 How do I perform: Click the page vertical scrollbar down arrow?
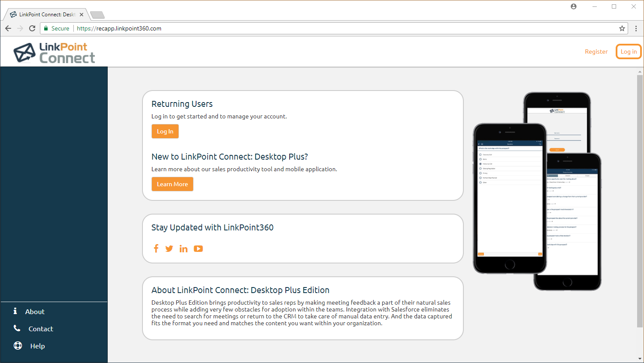click(640, 359)
